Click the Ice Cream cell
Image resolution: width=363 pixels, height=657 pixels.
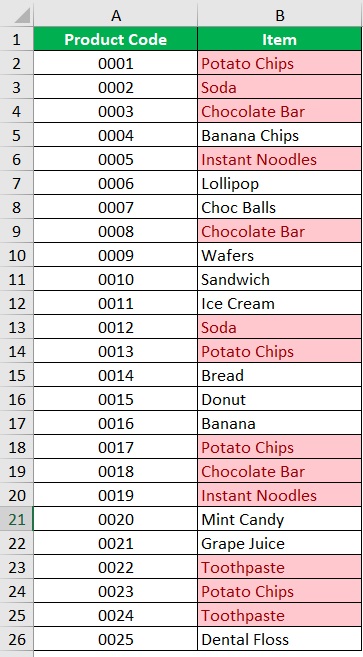pos(279,303)
